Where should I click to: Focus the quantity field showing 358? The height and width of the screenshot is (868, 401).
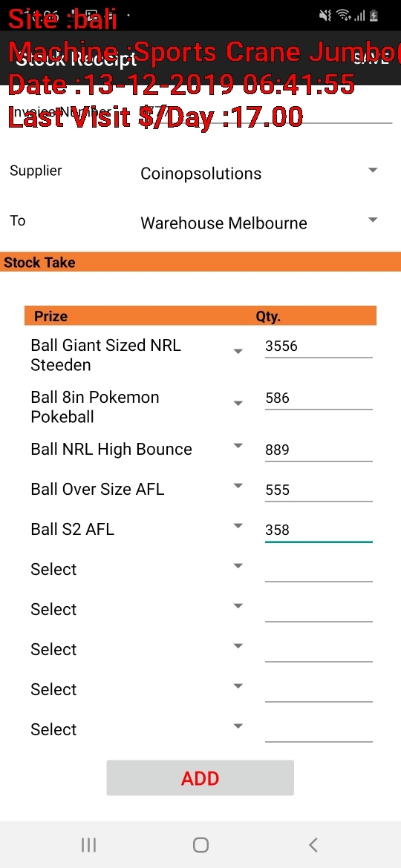319,530
